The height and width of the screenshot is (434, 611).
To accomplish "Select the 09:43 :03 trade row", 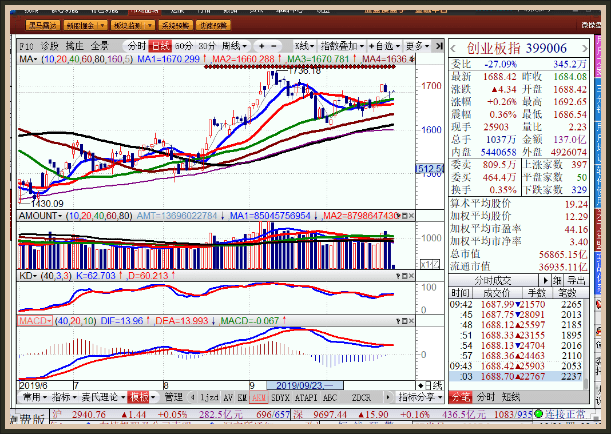I will click(516, 376).
